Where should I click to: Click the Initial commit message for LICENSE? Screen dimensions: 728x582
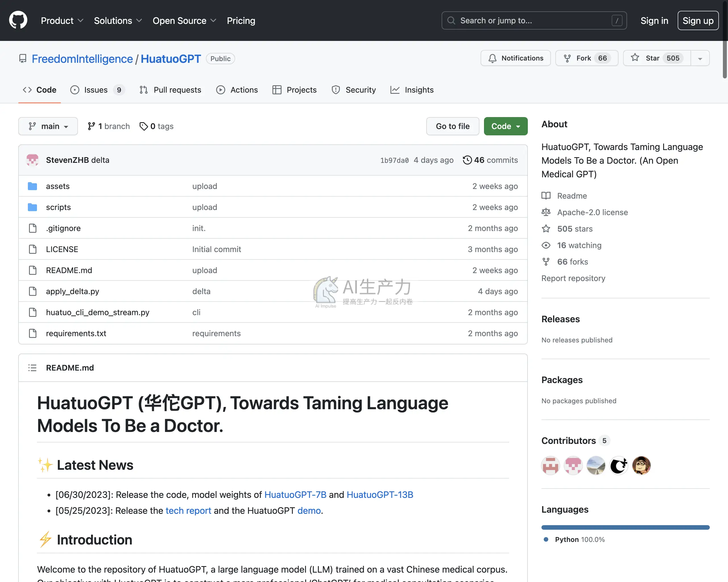point(216,249)
